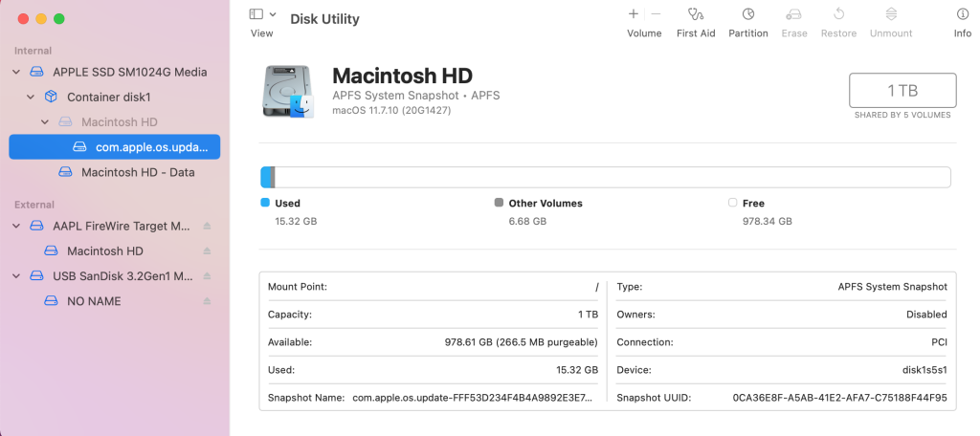Click the External section header
This screenshot has height=436, width=980.
pyautogui.click(x=34, y=205)
